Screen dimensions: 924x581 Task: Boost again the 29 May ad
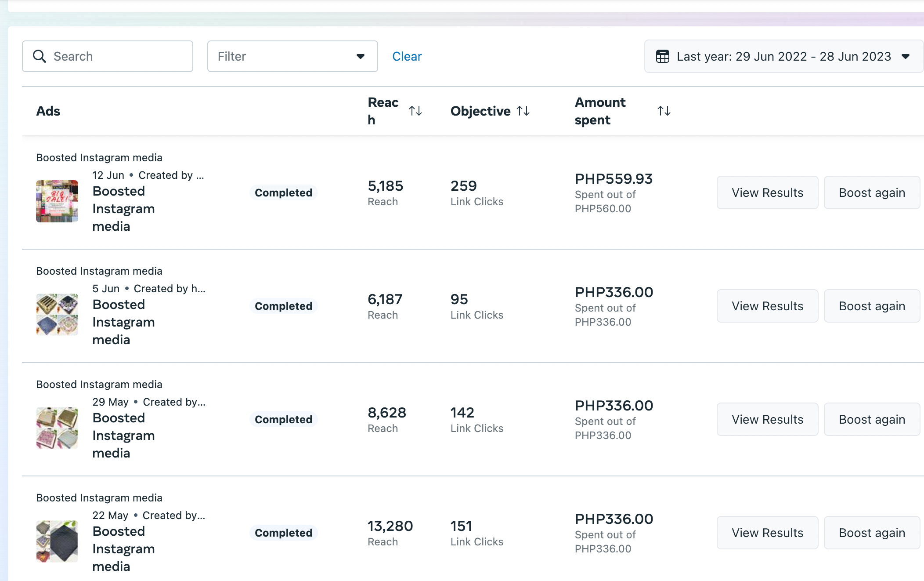872,419
